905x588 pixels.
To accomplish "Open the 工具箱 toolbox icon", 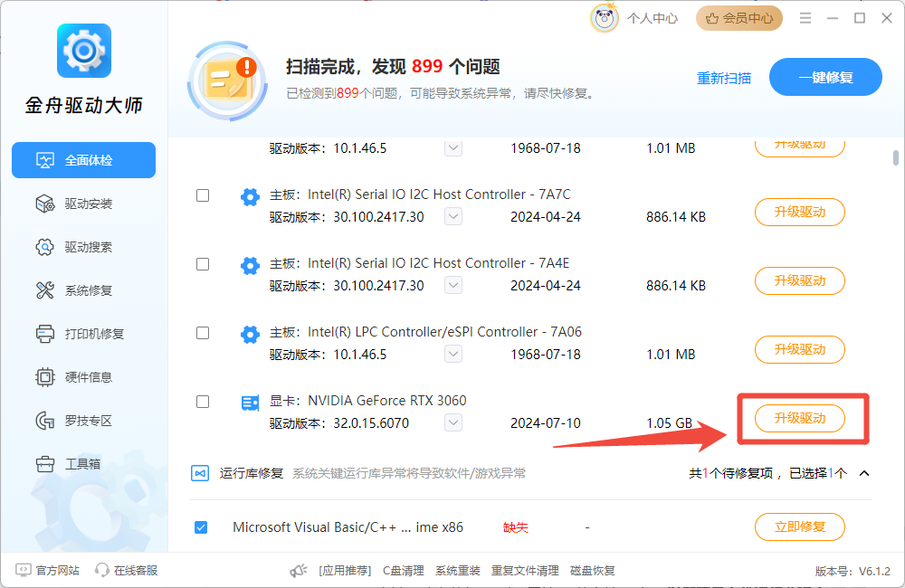I will pos(45,463).
